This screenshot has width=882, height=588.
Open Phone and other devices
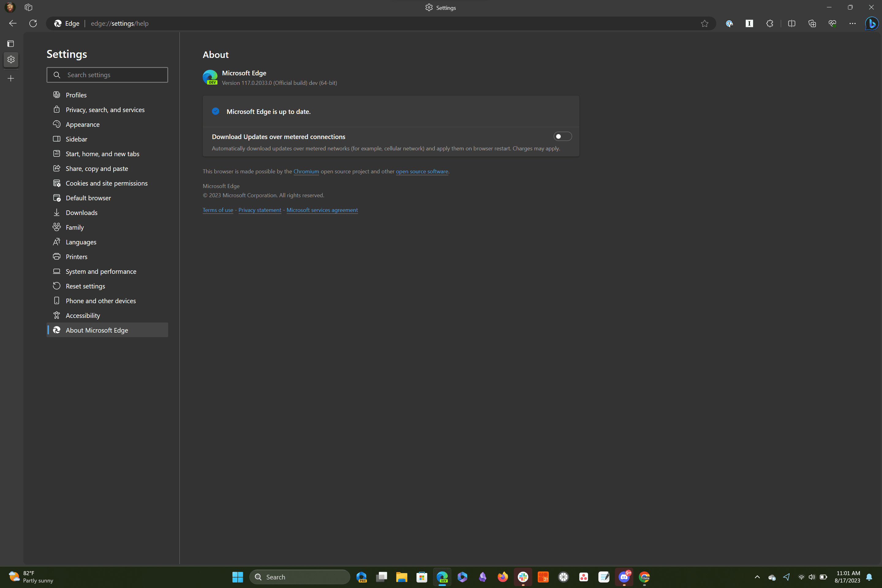[107, 301]
